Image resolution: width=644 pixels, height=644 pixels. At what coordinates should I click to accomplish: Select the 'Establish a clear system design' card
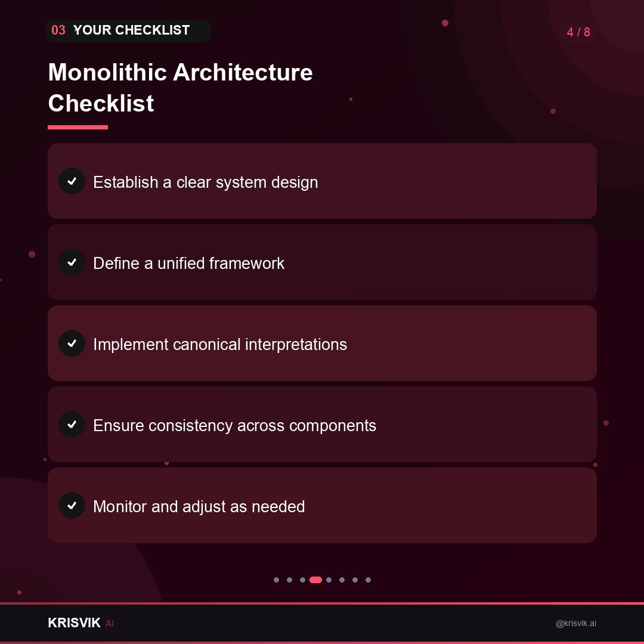coord(322,181)
